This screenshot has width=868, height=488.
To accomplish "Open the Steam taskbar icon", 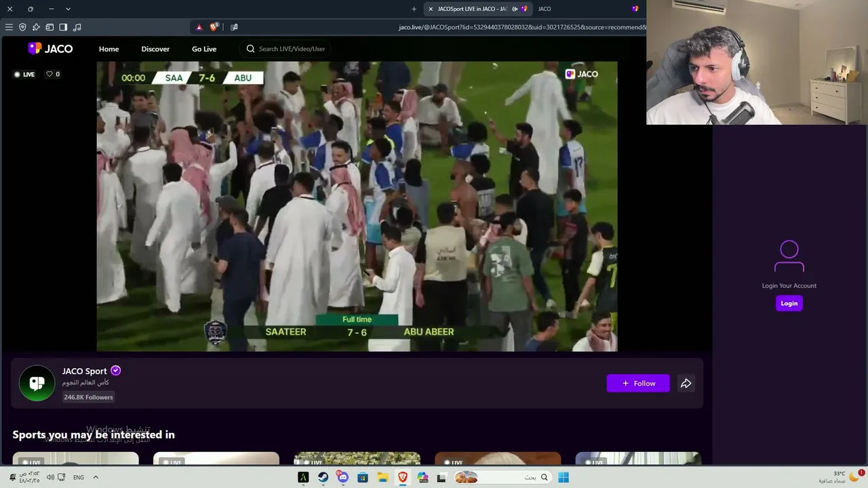I will [323, 477].
